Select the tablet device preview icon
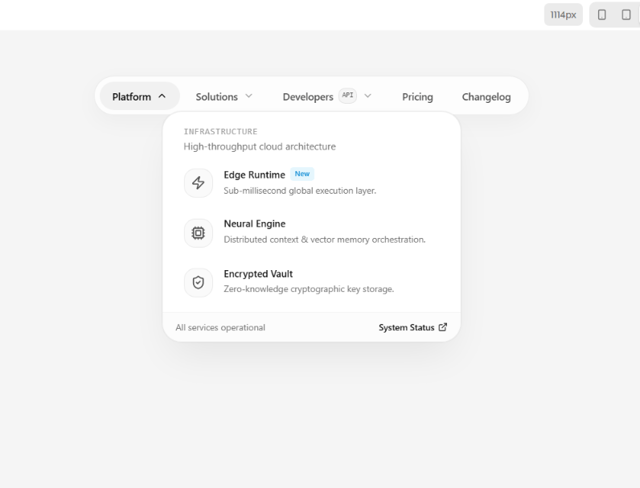This screenshot has width=640, height=488. click(x=626, y=15)
